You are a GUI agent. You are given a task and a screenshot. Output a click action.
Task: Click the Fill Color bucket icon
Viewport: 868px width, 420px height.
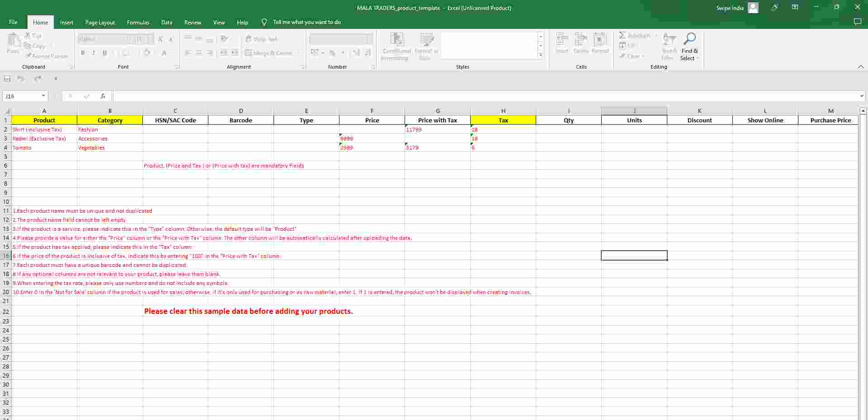click(147, 53)
